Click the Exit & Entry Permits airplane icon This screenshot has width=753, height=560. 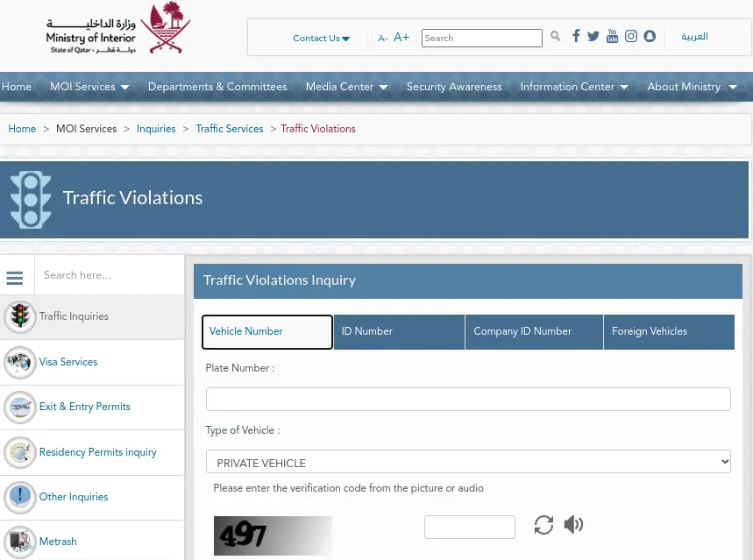click(x=19, y=407)
